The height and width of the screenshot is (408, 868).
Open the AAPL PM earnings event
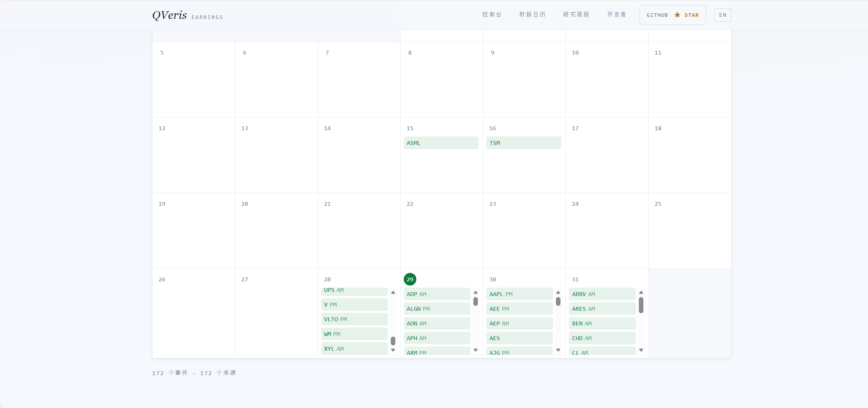point(520,294)
